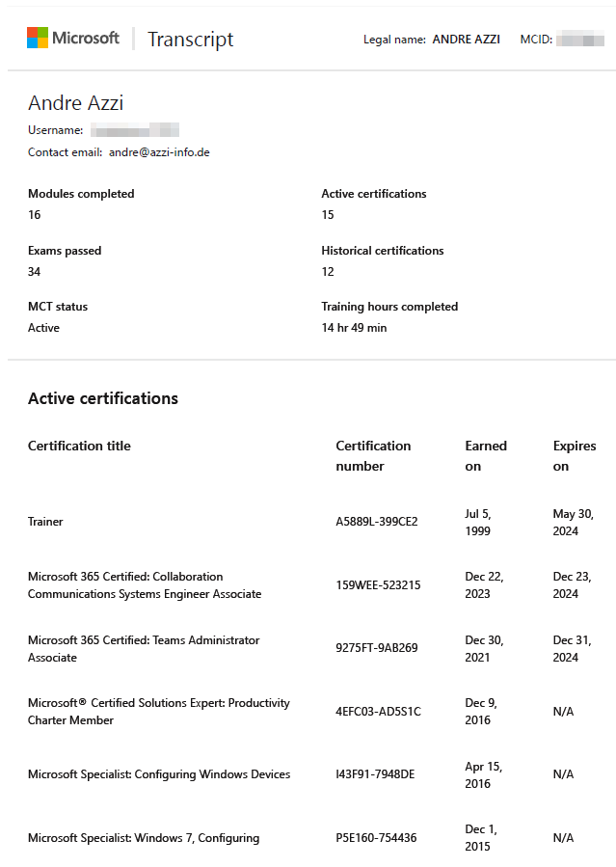
Task: Click the 'Earned on' column header
Action: [486, 455]
